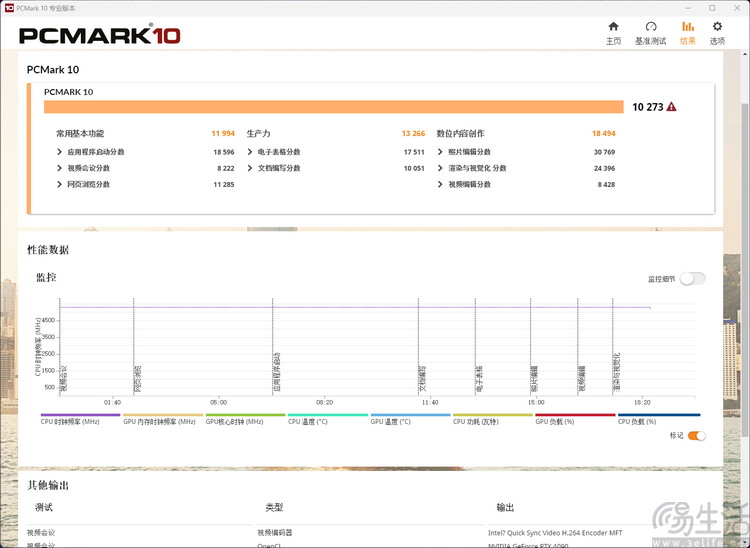Click the 视频编码器 type cell
This screenshot has width=750, height=548.
pos(275,533)
